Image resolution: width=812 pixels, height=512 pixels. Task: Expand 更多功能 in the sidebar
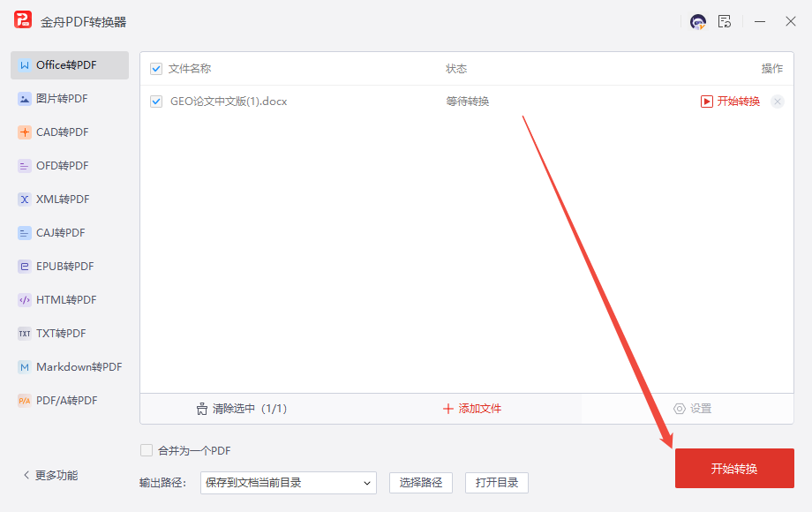50,475
